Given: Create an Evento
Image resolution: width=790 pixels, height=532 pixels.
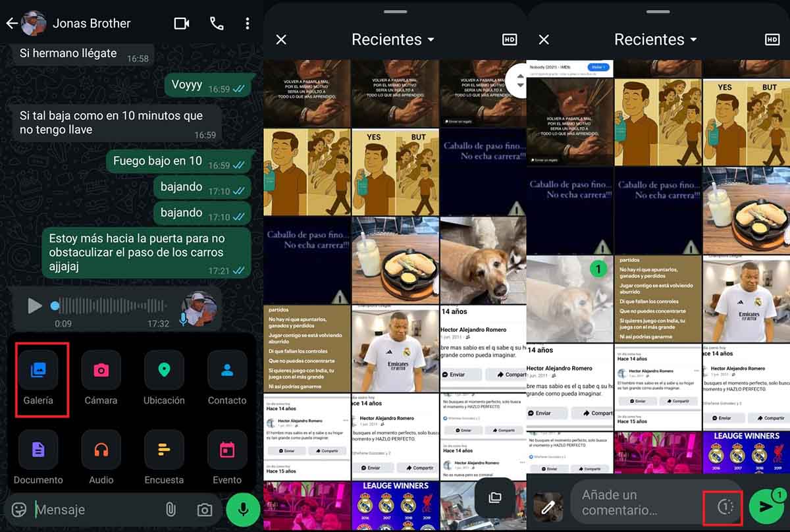Looking at the screenshot, I should [227, 458].
